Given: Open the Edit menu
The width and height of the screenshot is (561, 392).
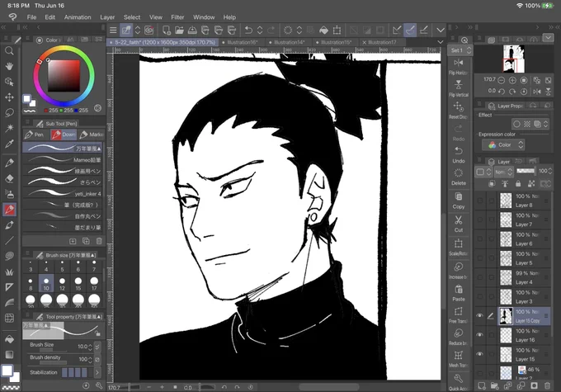Looking at the screenshot, I should pyautogui.click(x=49, y=17).
